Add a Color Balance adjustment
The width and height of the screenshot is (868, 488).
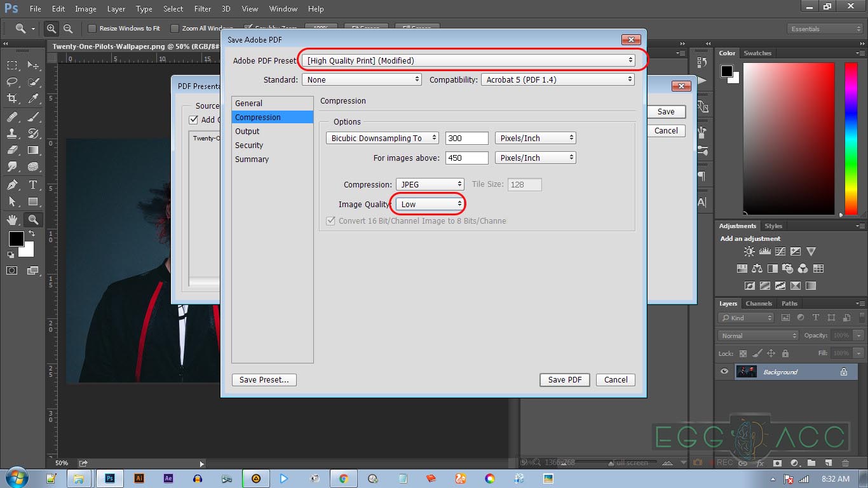pos(757,269)
